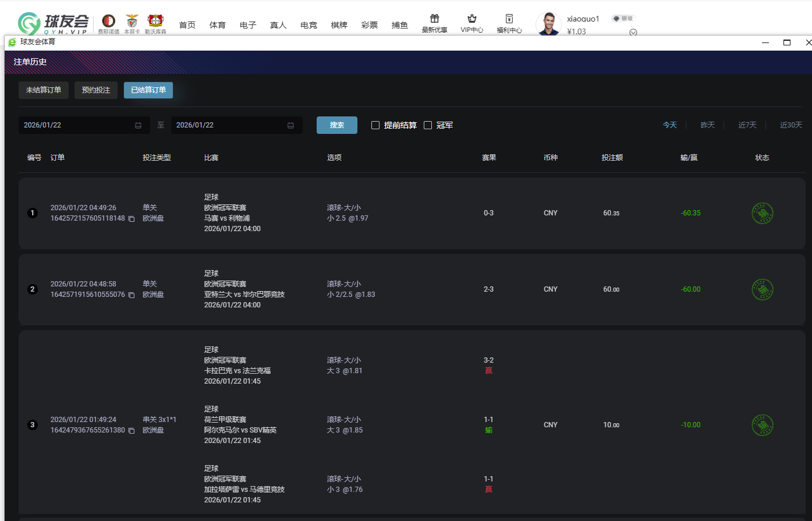Enable the 提前结算 checkbox

click(x=375, y=125)
